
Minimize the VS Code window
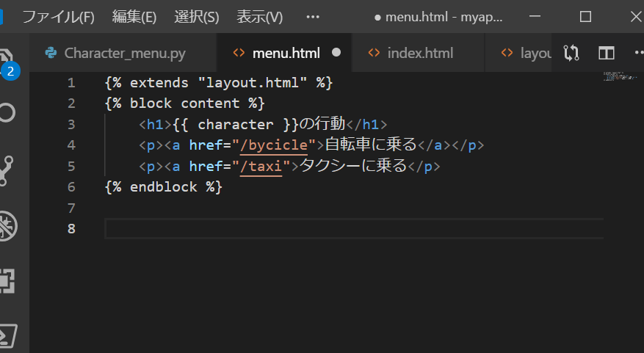pos(535,16)
